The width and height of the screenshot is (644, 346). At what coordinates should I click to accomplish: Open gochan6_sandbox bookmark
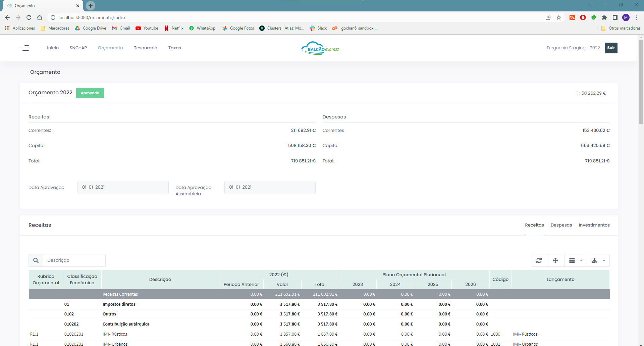356,28
